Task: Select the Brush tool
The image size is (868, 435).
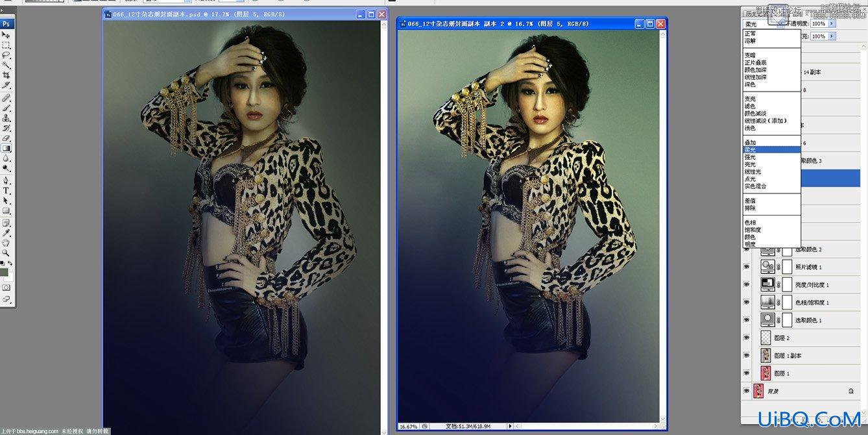Action: click(x=6, y=108)
